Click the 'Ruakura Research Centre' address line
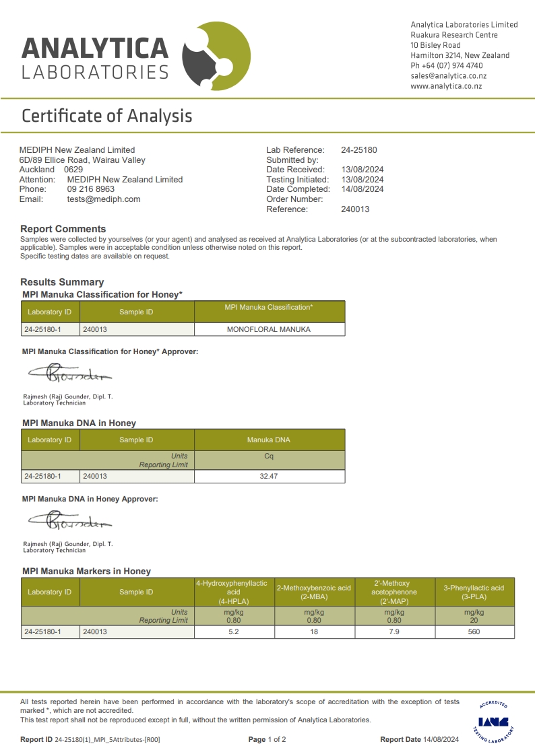This screenshot has height=756, width=535. click(x=454, y=35)
